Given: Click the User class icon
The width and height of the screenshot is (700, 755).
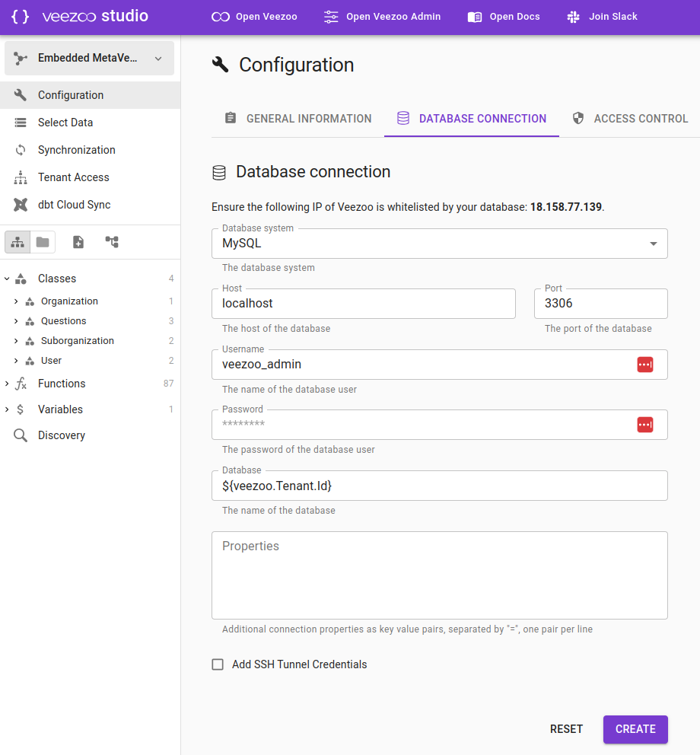Looking at the screenshot, I should click(x=30, y=361).
